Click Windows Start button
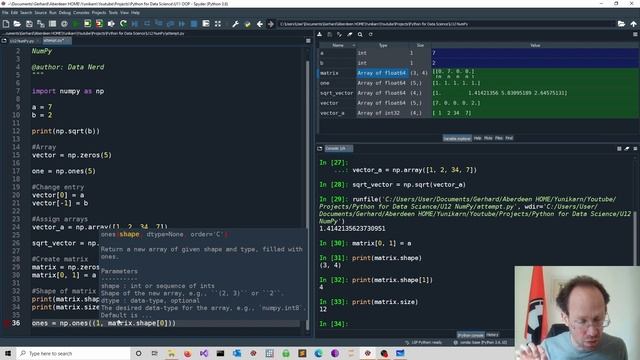This screenshot has height=360, width=640. click(x=8, y=353)
